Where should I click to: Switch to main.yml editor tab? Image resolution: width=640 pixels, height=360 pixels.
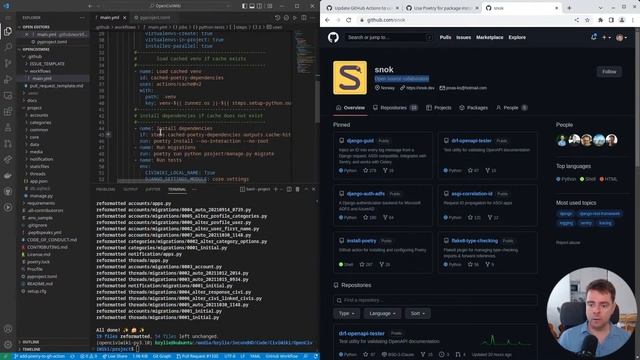[109, 18]
